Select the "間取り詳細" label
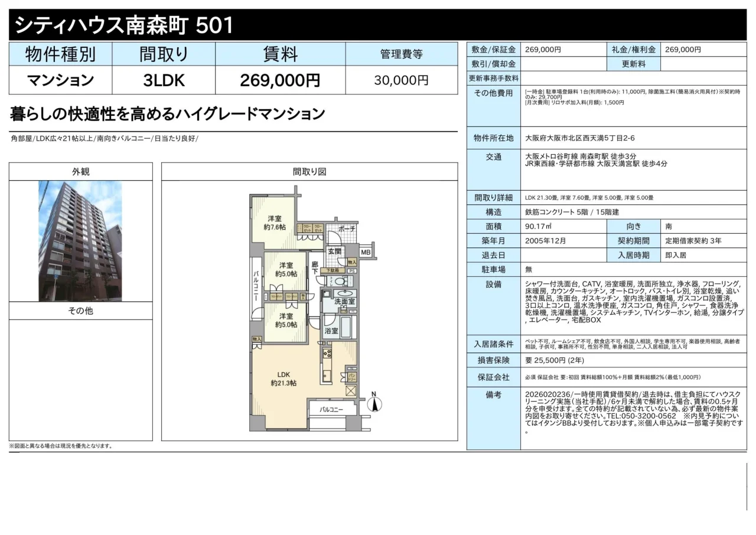The width and height of the screenshot is (756, 535). (494, 198)
